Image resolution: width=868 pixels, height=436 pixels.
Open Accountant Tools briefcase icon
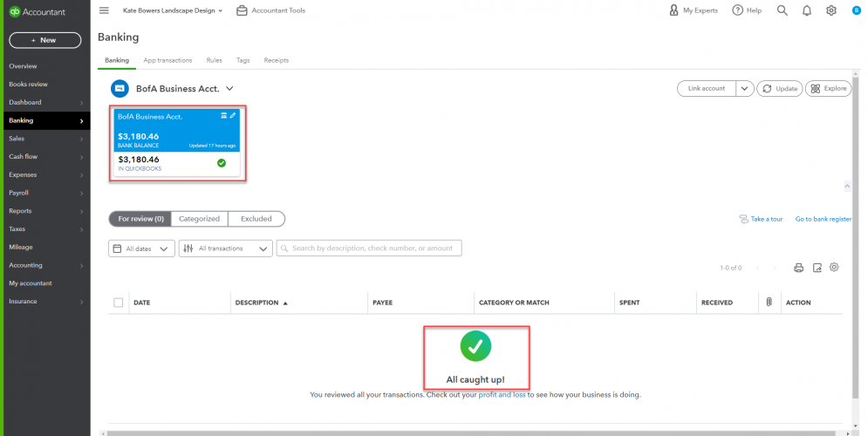242,10
